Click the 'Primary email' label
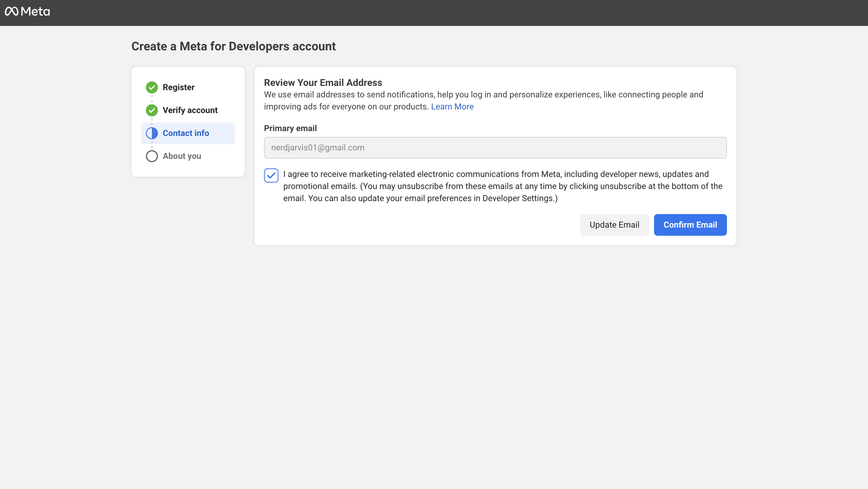 (x=290, y=128)
